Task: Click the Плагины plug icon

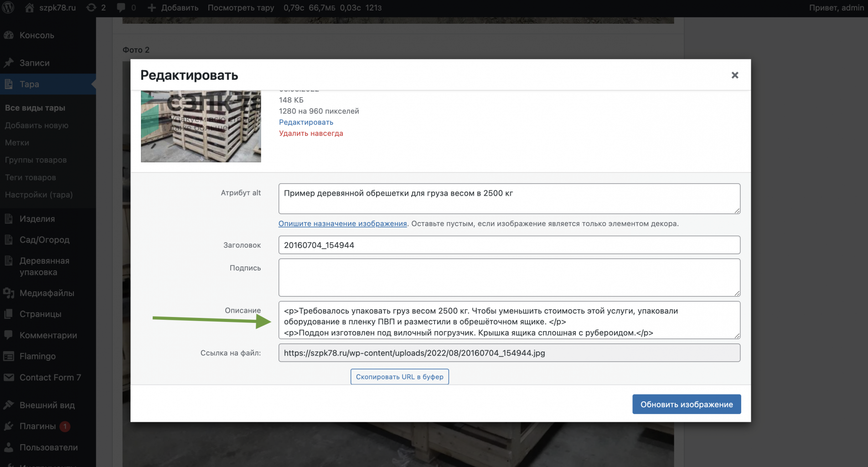Action: point(8,426)
